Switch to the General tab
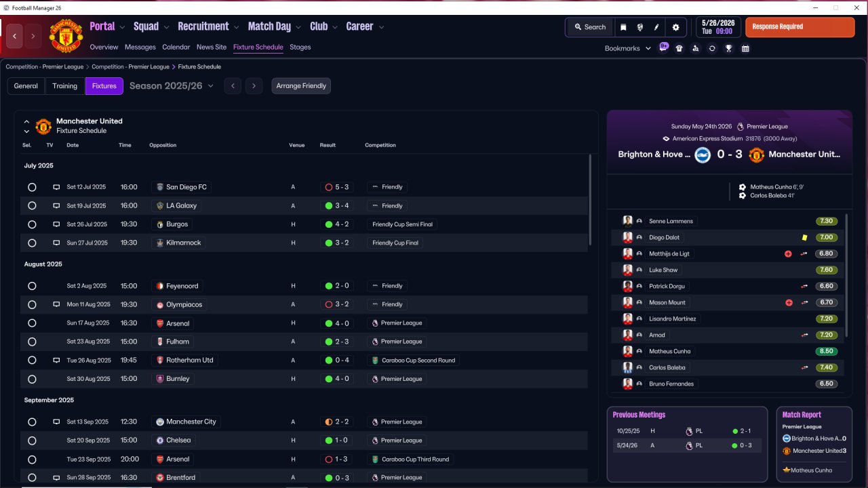This screenshot has width=868, height=488. point(26,86)
